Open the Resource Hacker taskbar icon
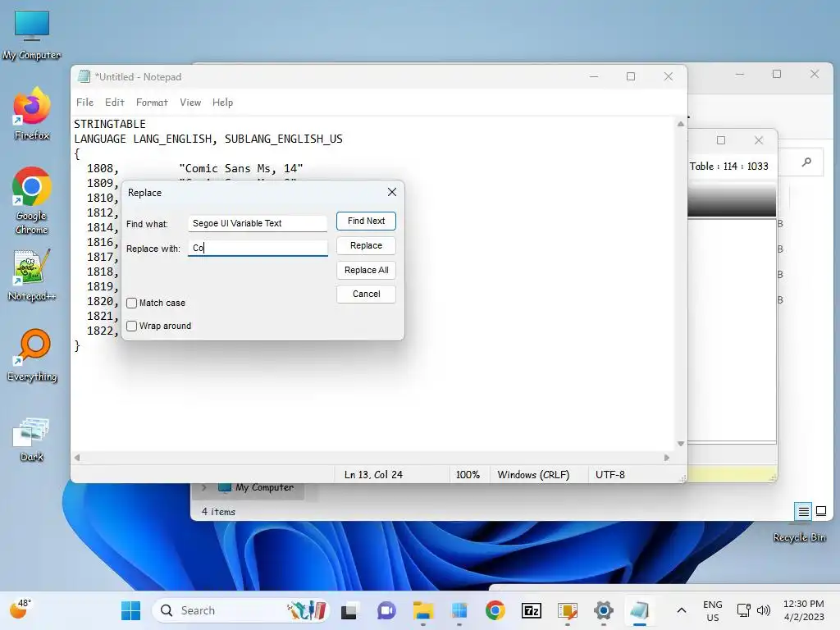840x630 pixels. [568, 610]
